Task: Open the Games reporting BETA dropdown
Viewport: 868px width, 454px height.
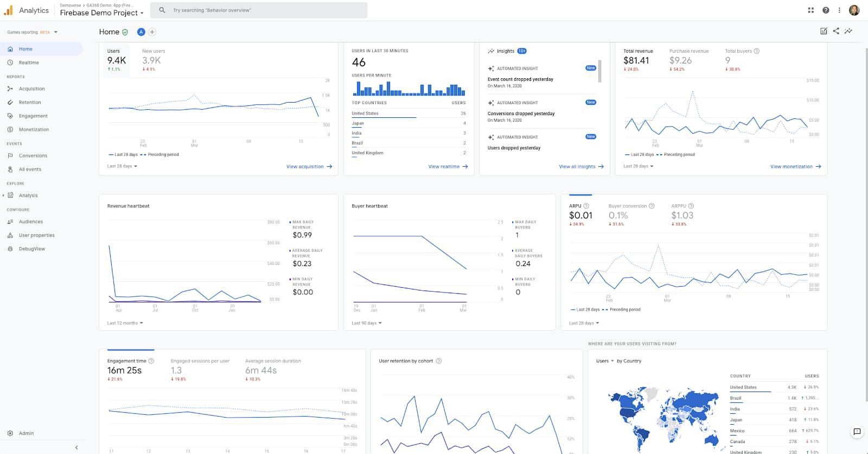Action: click(33, 32)
